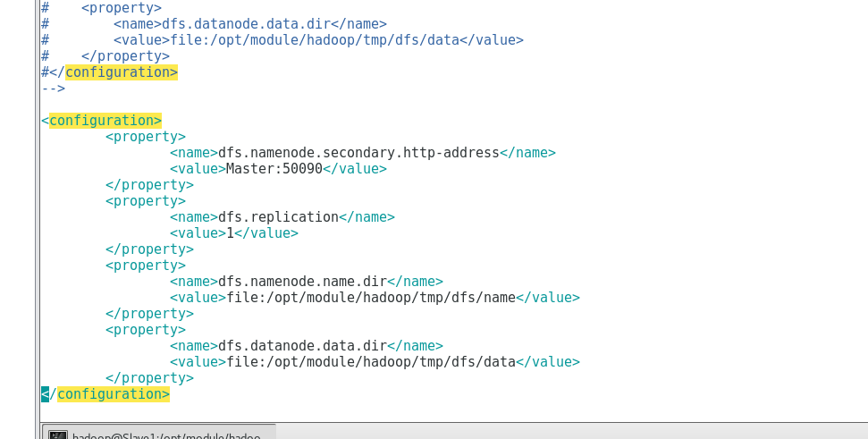Click the commented '# </property>' line

point(105,56)
